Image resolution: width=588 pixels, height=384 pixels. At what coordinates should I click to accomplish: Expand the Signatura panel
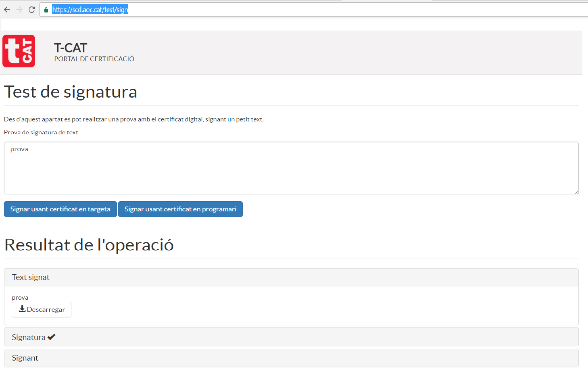coord(29,337)
